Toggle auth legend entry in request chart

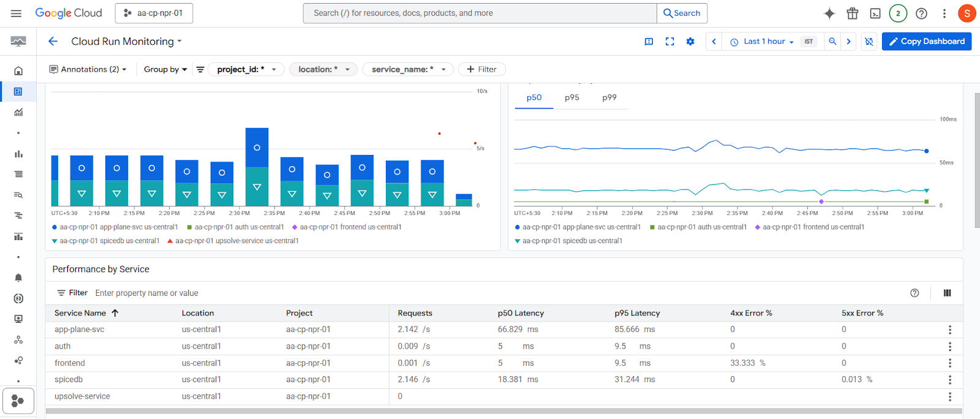235,227
